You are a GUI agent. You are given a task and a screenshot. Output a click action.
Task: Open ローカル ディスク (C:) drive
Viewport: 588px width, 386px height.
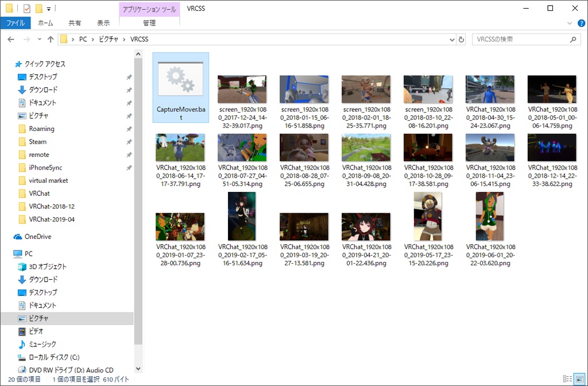click(54, 357)
